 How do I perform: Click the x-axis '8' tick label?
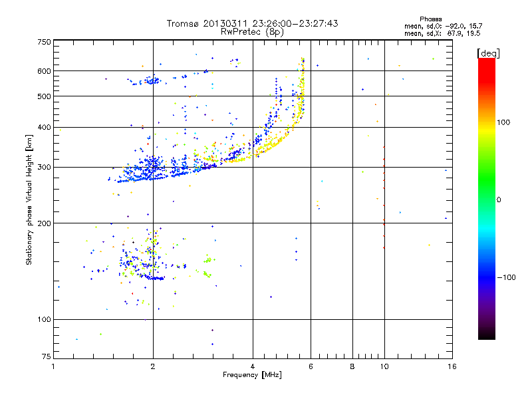pos(352,366)
